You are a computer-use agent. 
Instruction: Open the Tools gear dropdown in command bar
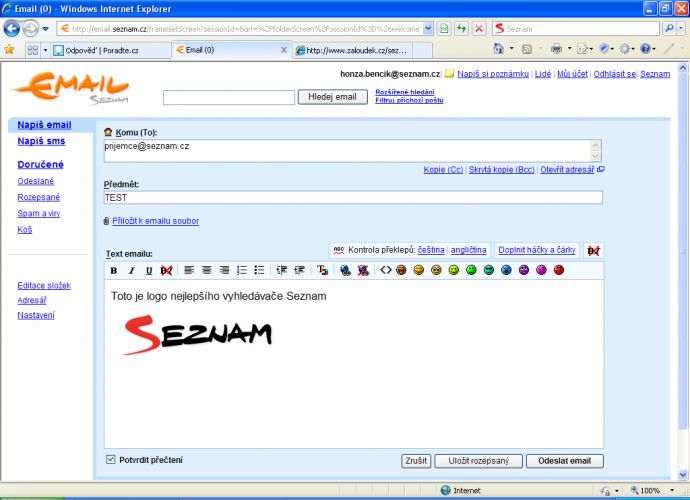click(633, 49)
